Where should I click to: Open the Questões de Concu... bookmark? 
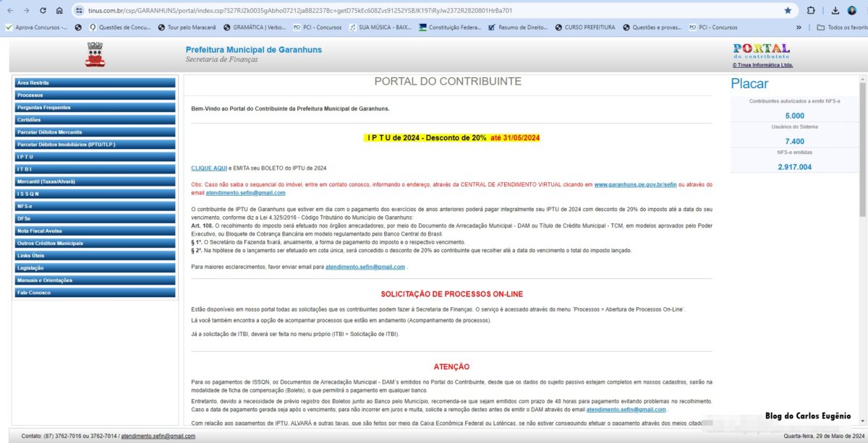120,27
